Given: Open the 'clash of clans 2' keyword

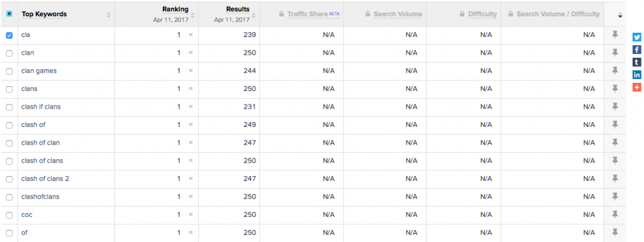Looking at the screenshot, I should coord(45,179).
